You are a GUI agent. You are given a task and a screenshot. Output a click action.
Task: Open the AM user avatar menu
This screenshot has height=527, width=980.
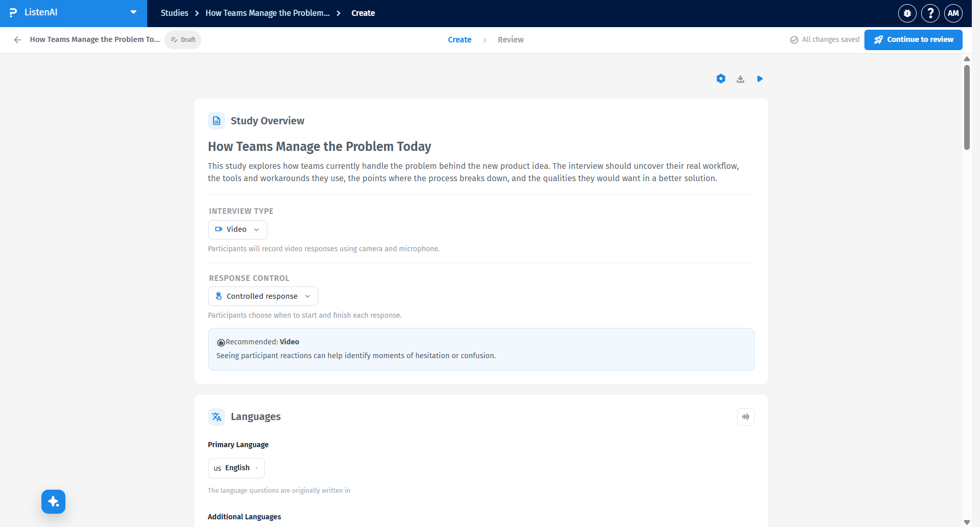click(953, 13)
